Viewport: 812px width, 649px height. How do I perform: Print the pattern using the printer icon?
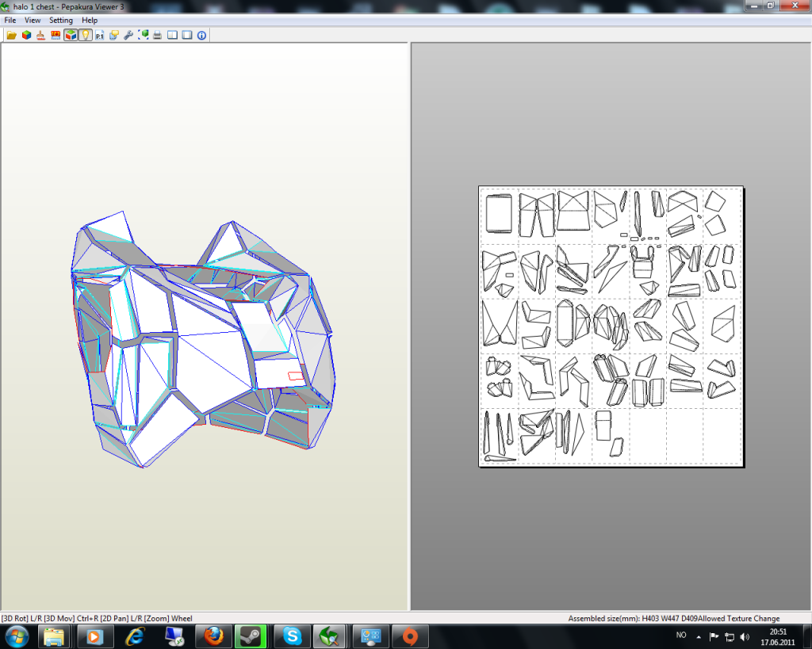158,35
